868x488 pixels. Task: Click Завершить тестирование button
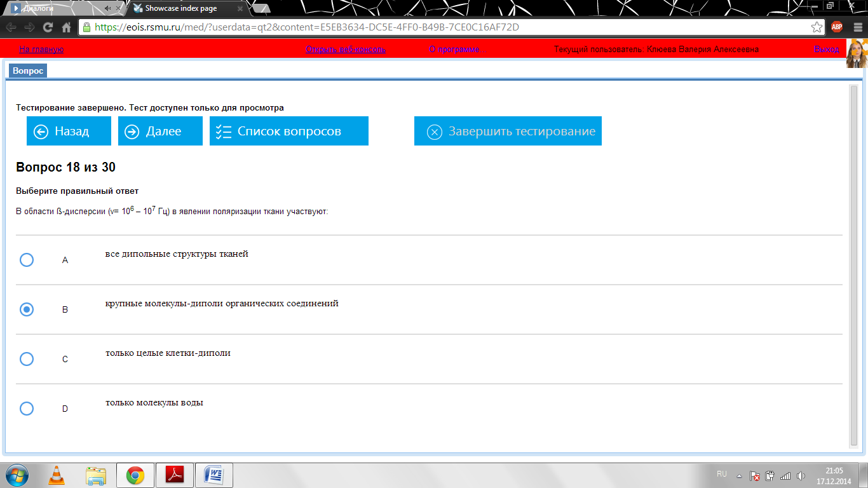[x=508, y=131]
